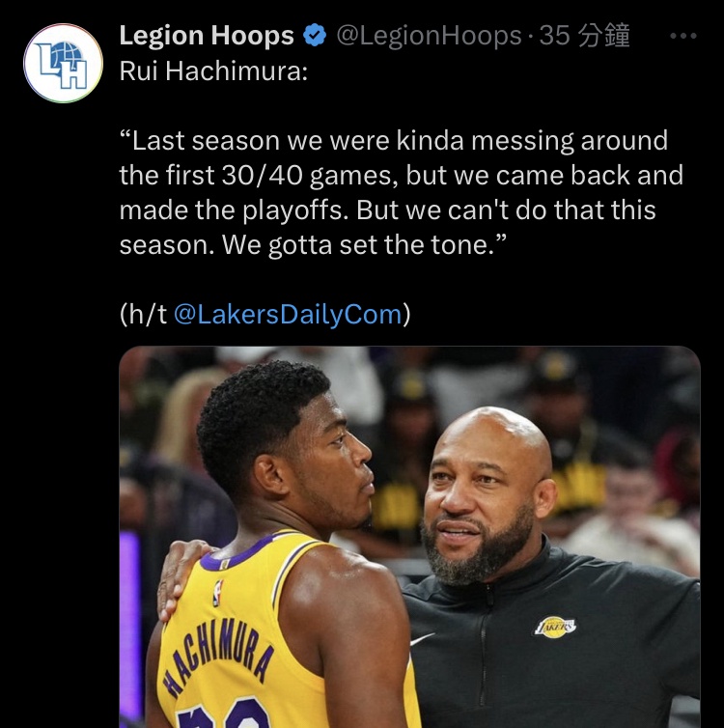Open the attached Lakers photo
This screenshot has height=728, width=724.
coord(409,536)
